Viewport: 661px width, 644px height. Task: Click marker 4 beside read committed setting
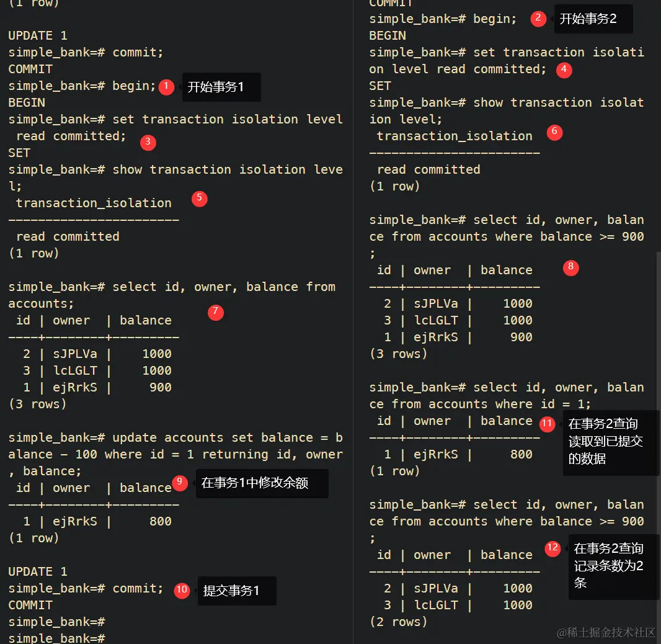[564, 70]
